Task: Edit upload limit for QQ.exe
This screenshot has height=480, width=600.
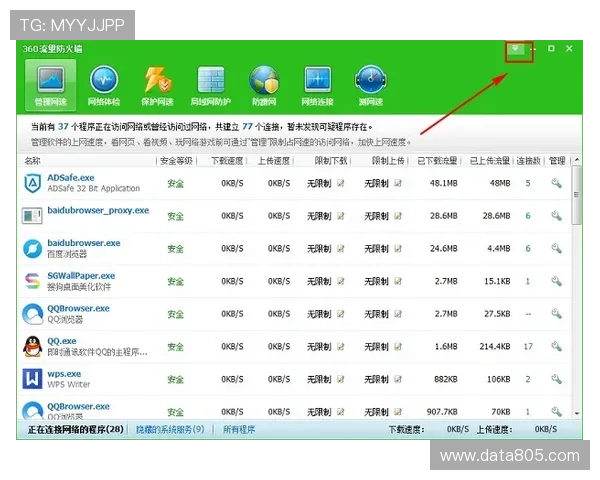Action: pyautogui.click(x=398, y=346)
